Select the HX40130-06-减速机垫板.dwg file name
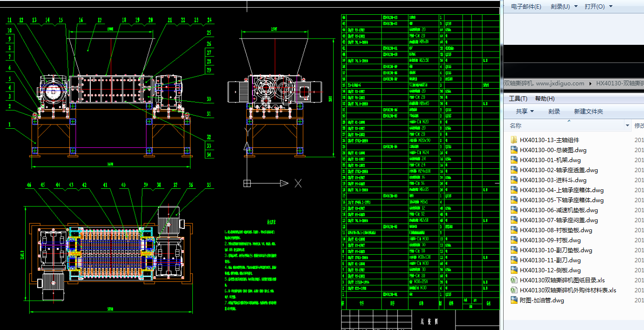 [x=559, y=210]
